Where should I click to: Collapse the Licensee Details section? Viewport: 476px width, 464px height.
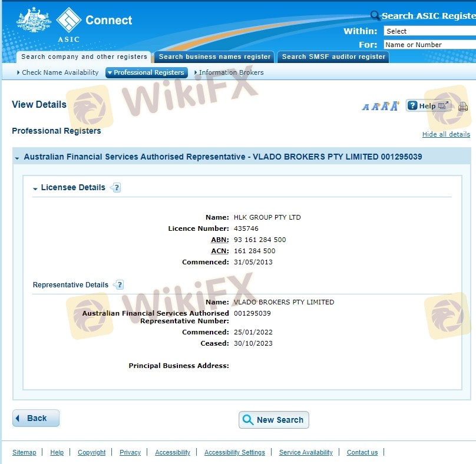click(x=35, y=188)
